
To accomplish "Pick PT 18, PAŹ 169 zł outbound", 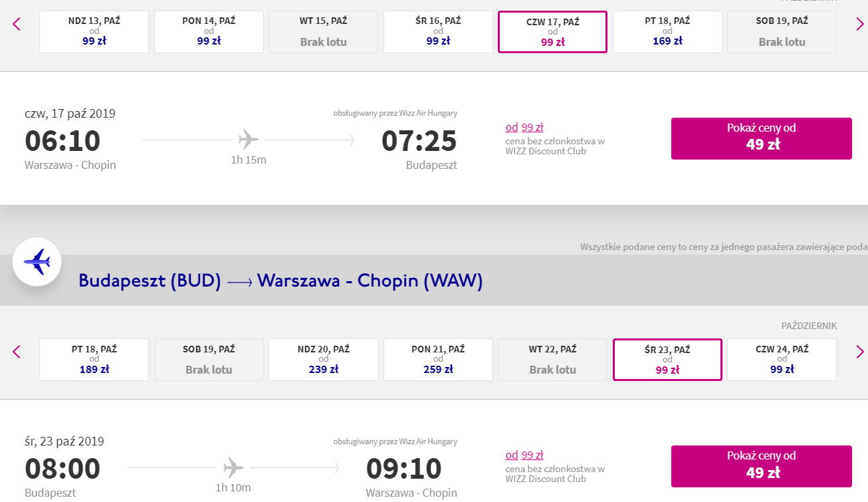I will click(x=667, y=31).
